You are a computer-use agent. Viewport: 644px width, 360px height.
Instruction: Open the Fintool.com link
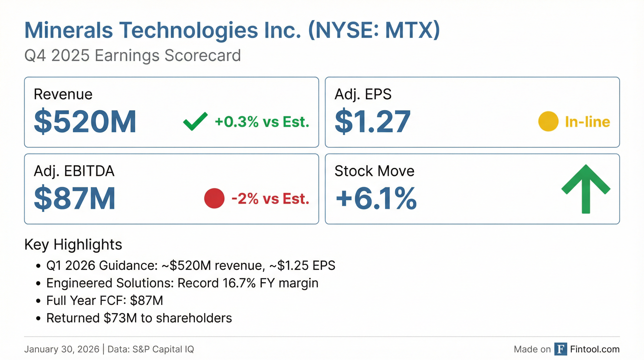pyautogui.click(x=595, y=349)
